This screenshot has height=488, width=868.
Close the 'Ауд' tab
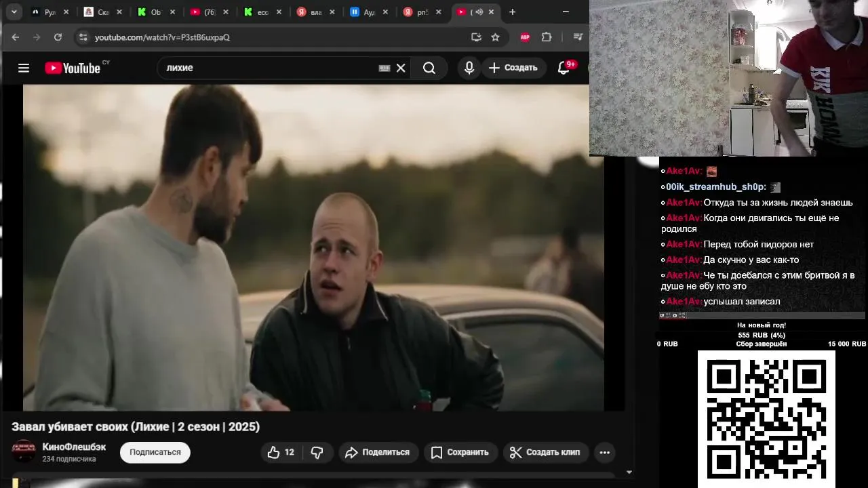pyautogui.click(x=385, y=12)
